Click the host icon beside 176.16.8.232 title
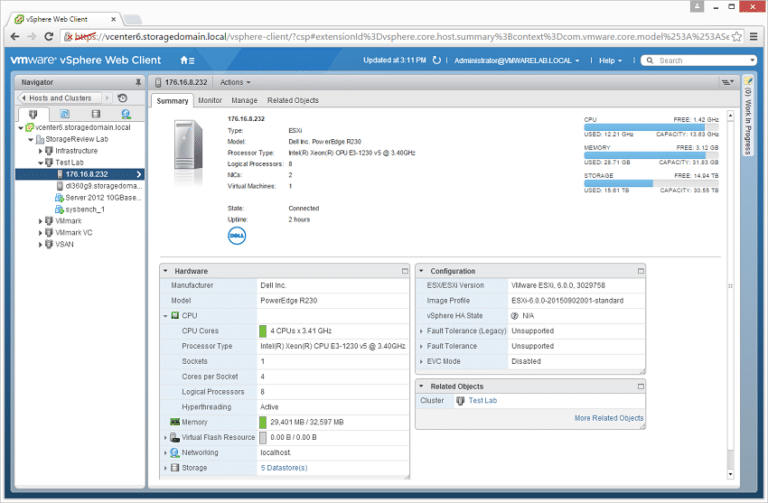The height and width of the screenshot is (503, 768). pos(158,82)
